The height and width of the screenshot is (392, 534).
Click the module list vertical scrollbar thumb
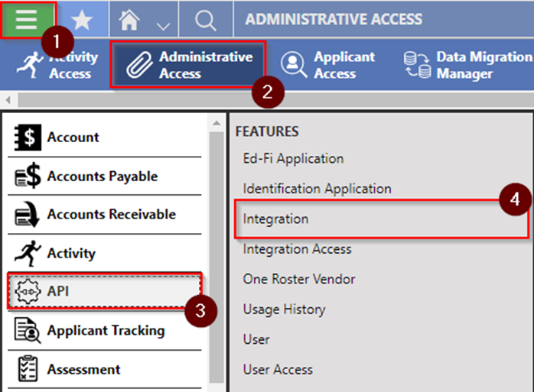pyautogui.click(x=217, y=258)
